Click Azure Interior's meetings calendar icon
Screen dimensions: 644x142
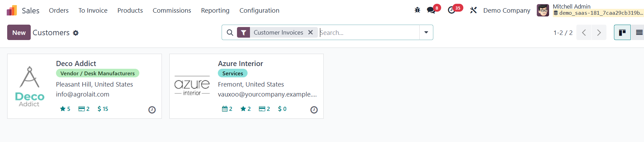225,109
